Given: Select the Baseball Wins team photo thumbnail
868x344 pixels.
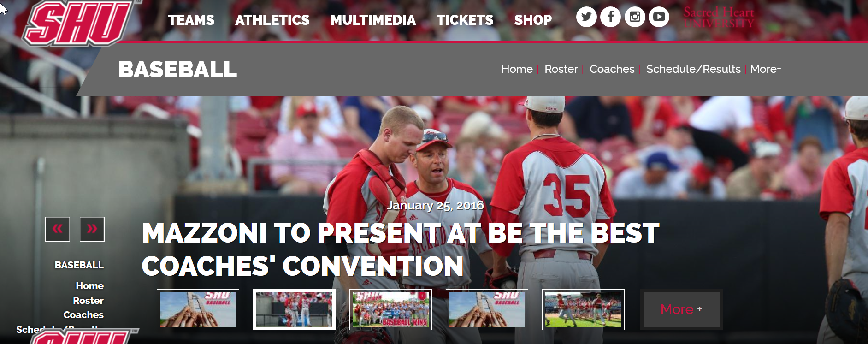Looking at the screenshot, I should [x=390, y=309].
